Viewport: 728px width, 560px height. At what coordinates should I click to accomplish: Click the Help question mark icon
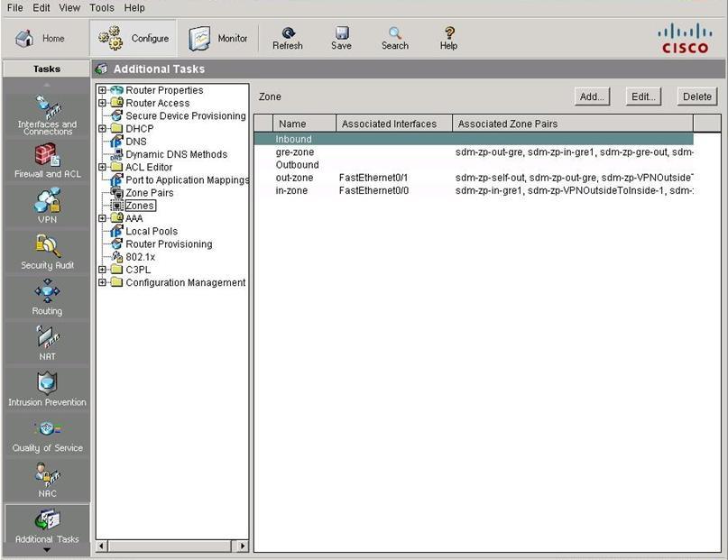click(x=449, y=32)
